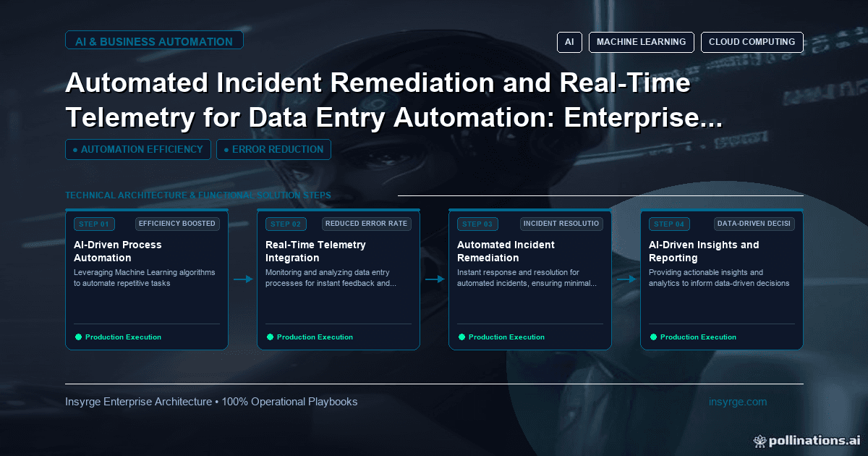Click the green status dot in Step 03
Image resolution: width=868 pixels, height=456 pixels.
(461, 337)
